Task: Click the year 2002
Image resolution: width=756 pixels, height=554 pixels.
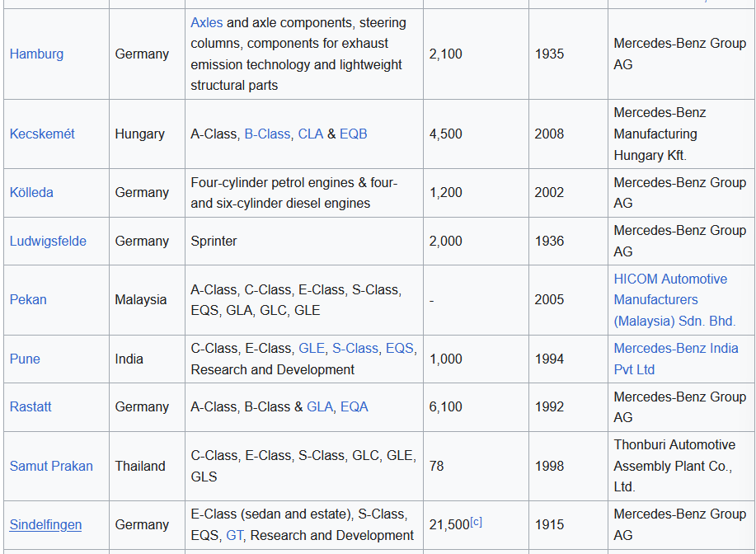Action: (549, 192)
